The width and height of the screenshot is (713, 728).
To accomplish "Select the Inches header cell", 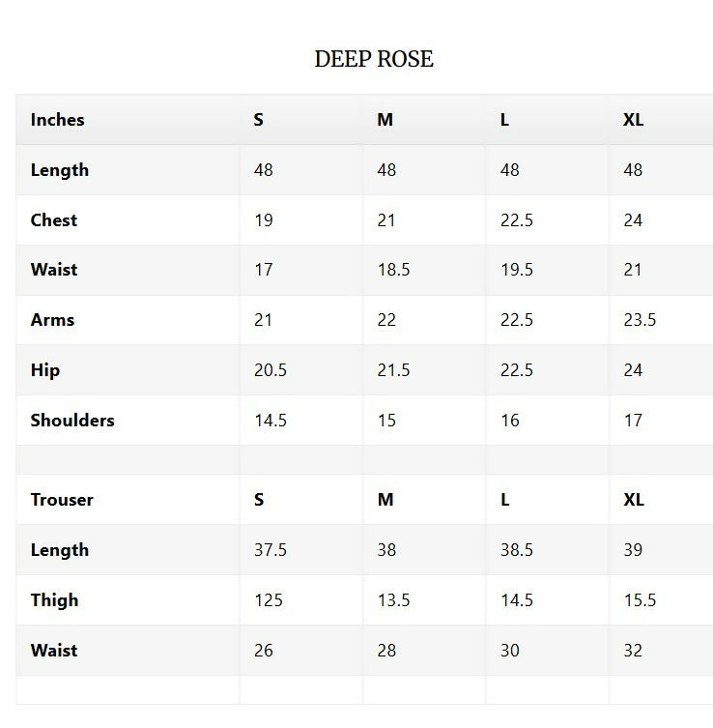I will coord(58,120).
